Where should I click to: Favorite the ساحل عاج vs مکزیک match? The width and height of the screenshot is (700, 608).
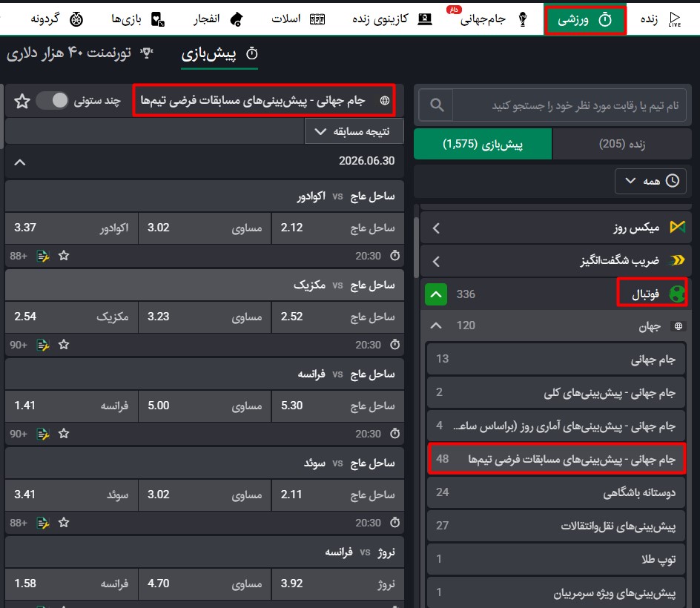pyautogui.click(x=64, y=345)
